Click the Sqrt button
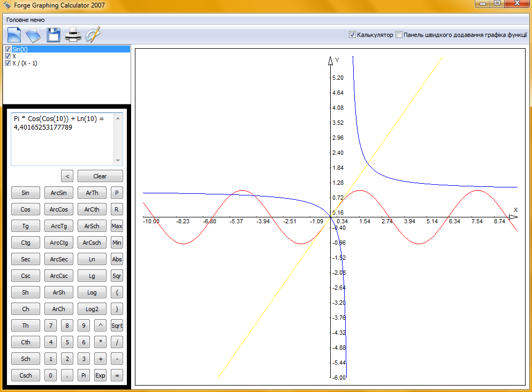The width and height of the screenshot is (532, 392). click(x=117, y=326)
